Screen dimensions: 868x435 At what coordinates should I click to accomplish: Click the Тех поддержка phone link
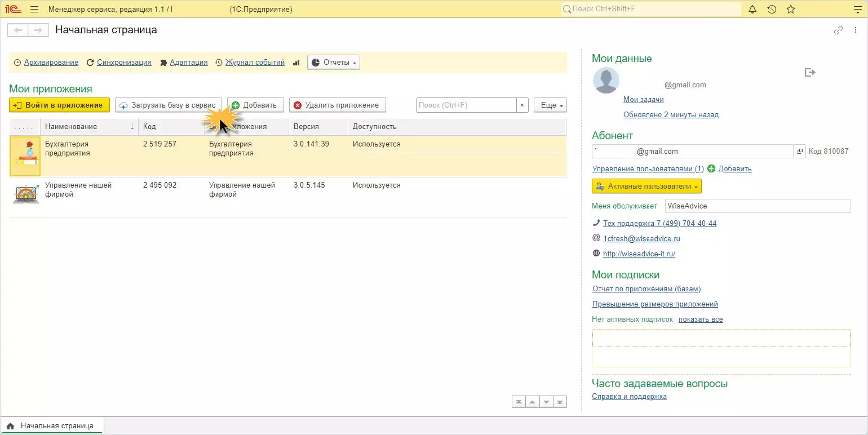coord(660,224)
